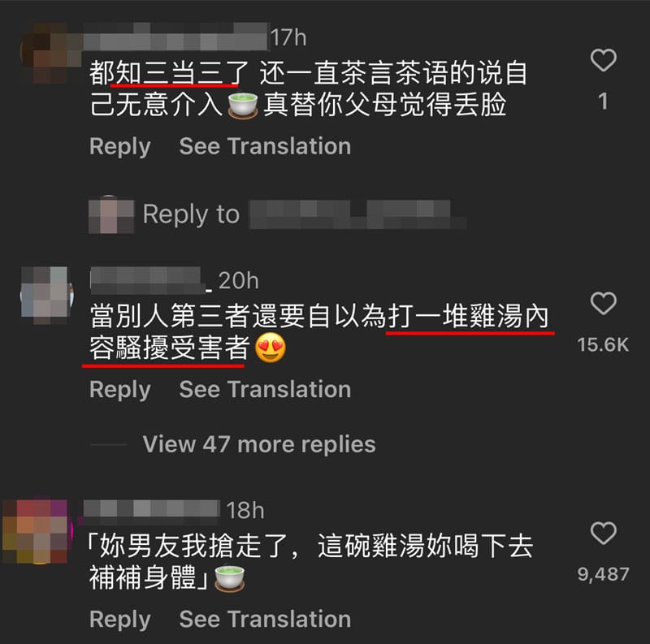See Translation for the 18h comment
Viewport: 650px width, 644px height.
click(x=265, y=619)
